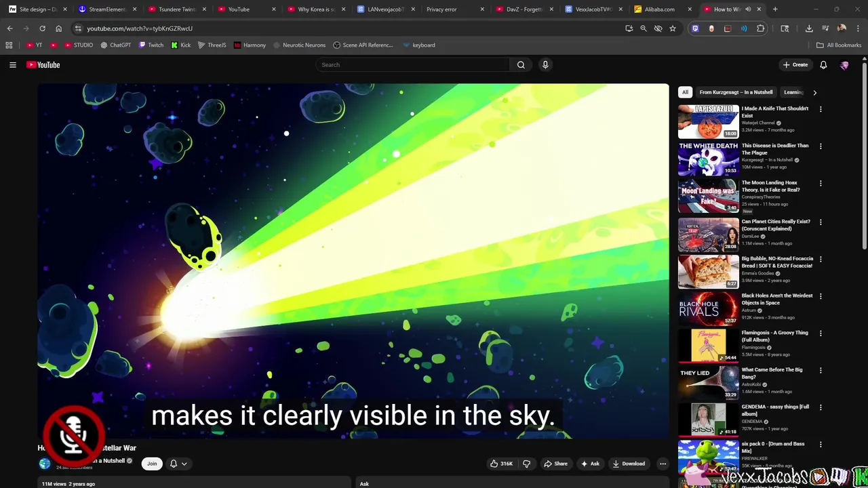Open the ThreeJS bookmark

tap(212, 45)
